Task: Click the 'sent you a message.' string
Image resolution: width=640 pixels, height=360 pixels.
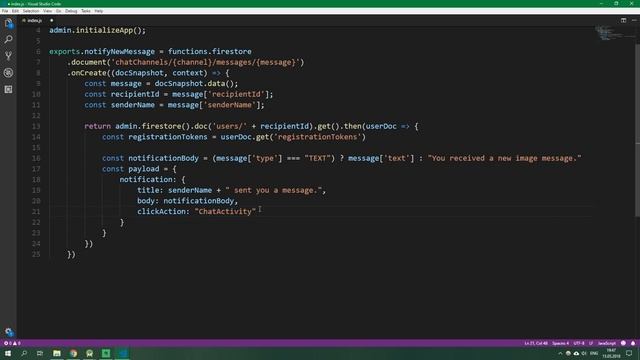Action: pyautogui.click(x=273, y=190)
